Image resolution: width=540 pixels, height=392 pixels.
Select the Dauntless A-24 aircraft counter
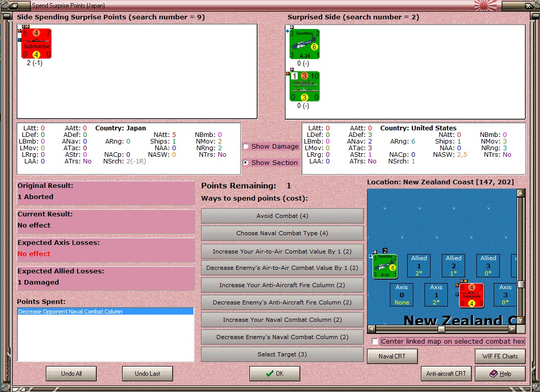(304, 44)
